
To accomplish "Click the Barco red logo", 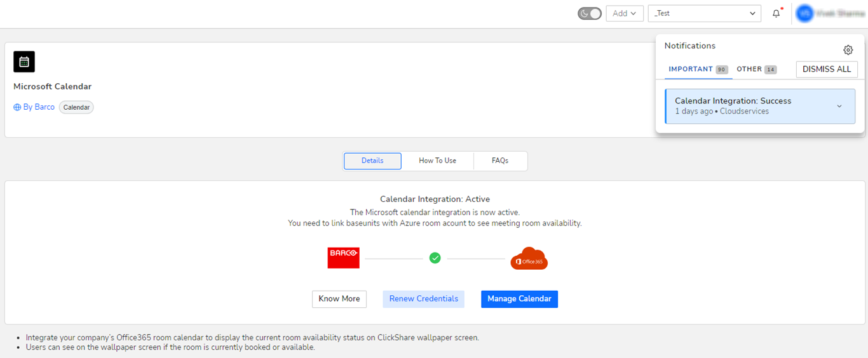I will (343, 258).
